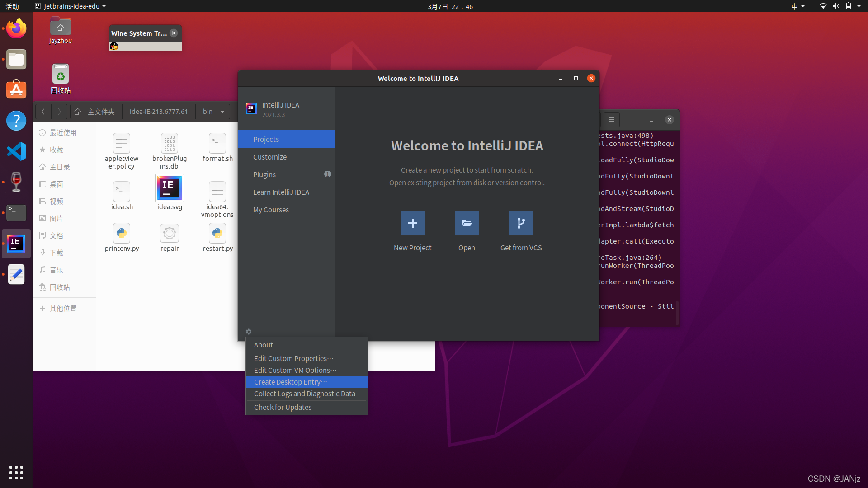Select Check for Updates menu entry

(283, 407)
